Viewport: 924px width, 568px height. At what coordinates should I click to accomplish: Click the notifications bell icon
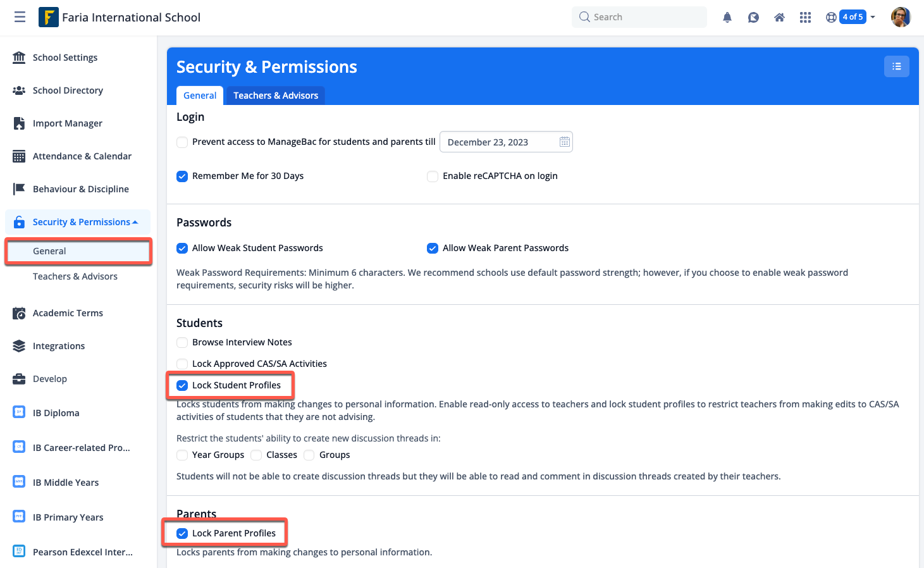pyautogui.click(x=727, y=18)
